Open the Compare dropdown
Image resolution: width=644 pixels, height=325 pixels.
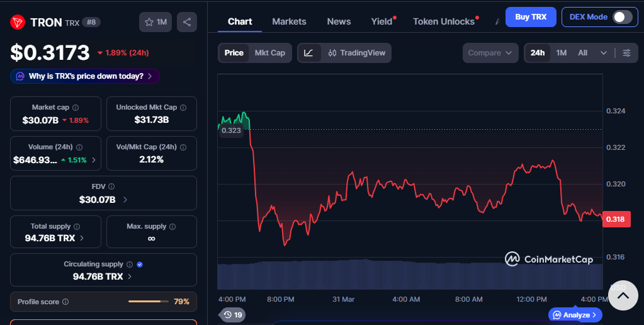click(490, 53)
